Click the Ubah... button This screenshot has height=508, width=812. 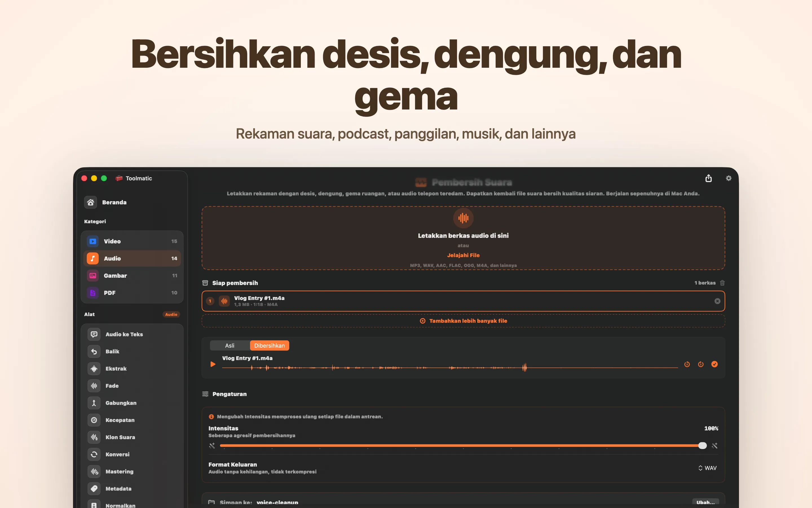coord(705,502)
